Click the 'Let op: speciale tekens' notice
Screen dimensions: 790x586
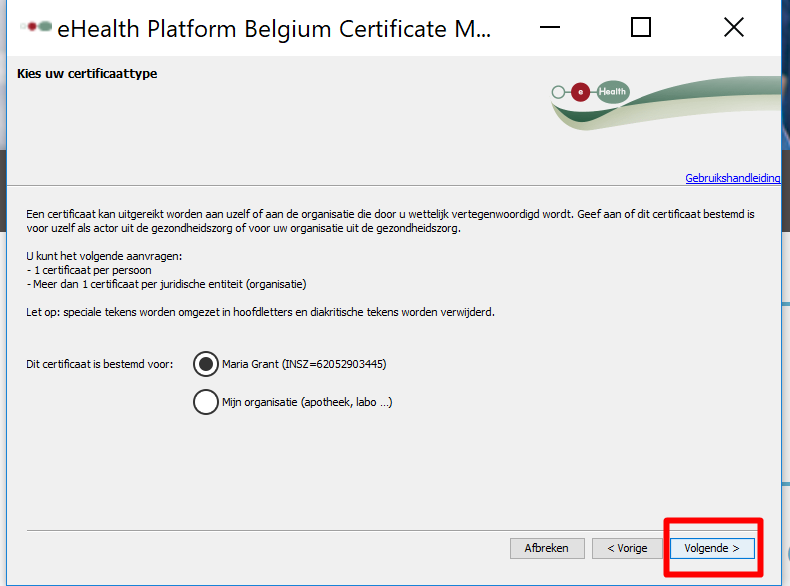pyautogui.click(x=260, y=312)
